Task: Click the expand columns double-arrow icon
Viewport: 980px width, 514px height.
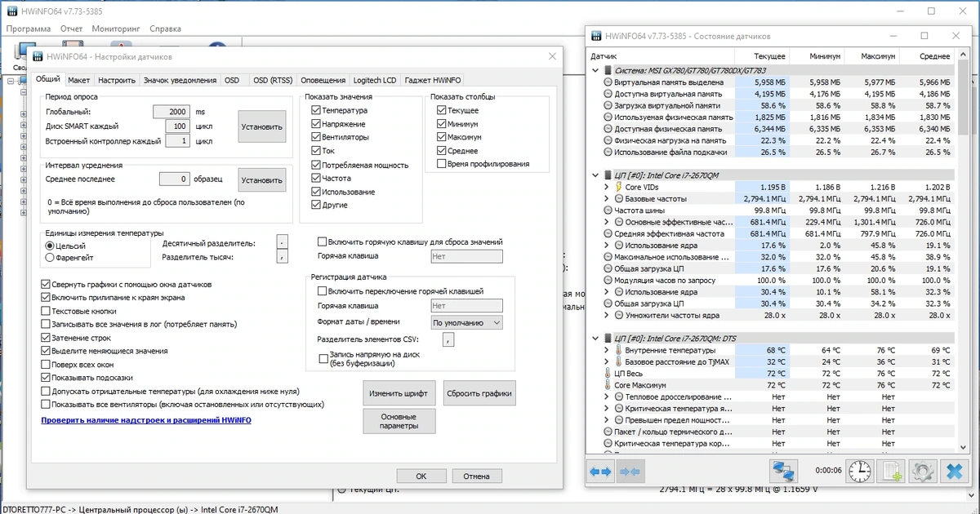Action: pos(600,472)
